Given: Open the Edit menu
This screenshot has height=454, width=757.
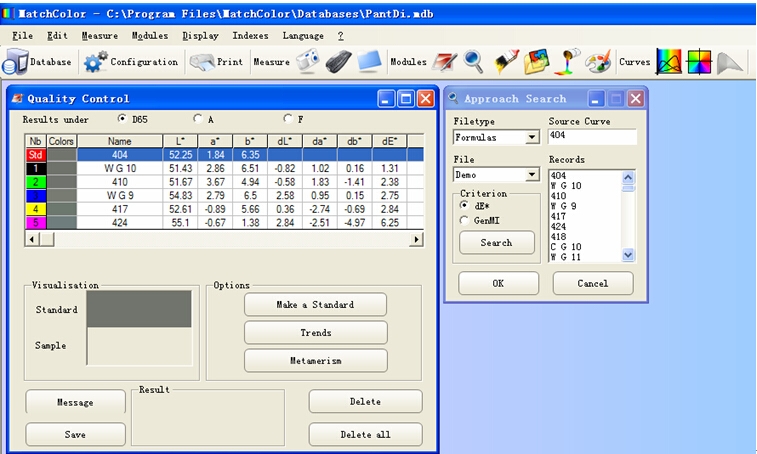Looking at the screenshot, I should click(57, 36).
